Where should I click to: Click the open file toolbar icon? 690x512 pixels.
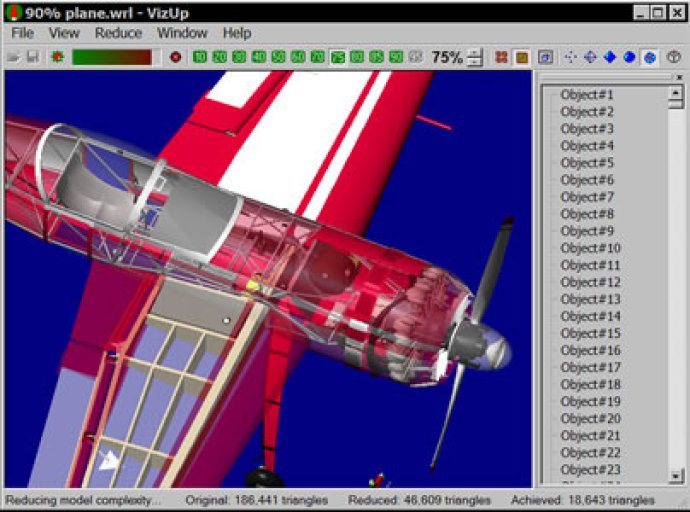(x=14, y=57)
